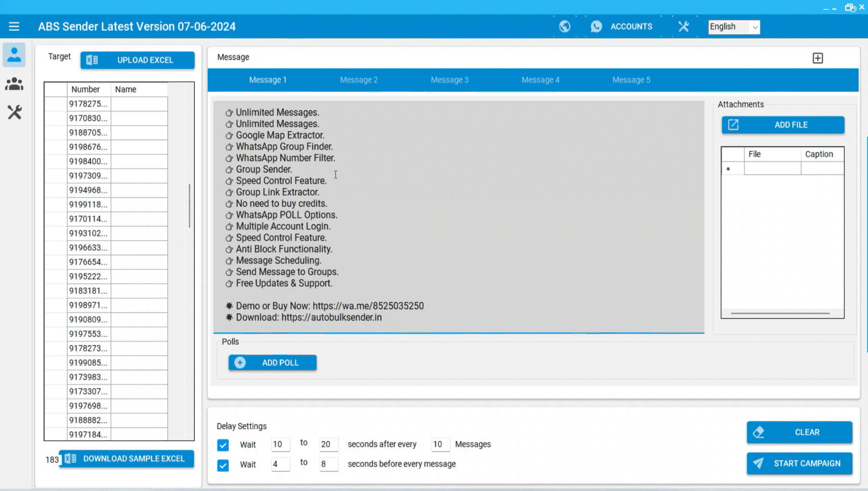This screenshot has height=491, width=868.
Task: Open the contacts panel in the sidebar
Action: [x=14, y=55]
